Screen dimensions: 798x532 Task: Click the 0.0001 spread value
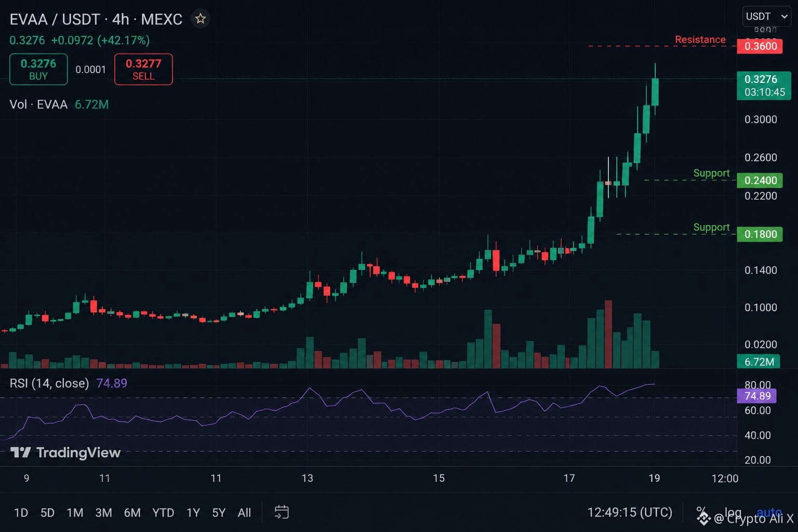(x=90, y=70)
